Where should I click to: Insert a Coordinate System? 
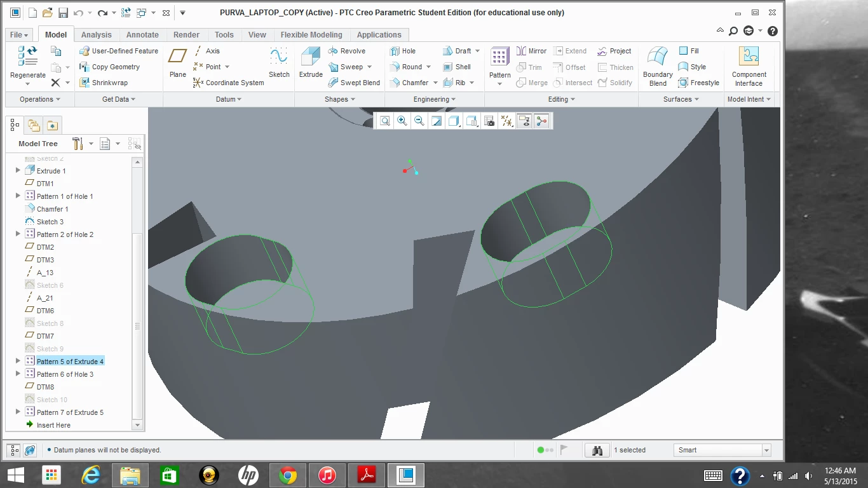(x=228, y=83)
